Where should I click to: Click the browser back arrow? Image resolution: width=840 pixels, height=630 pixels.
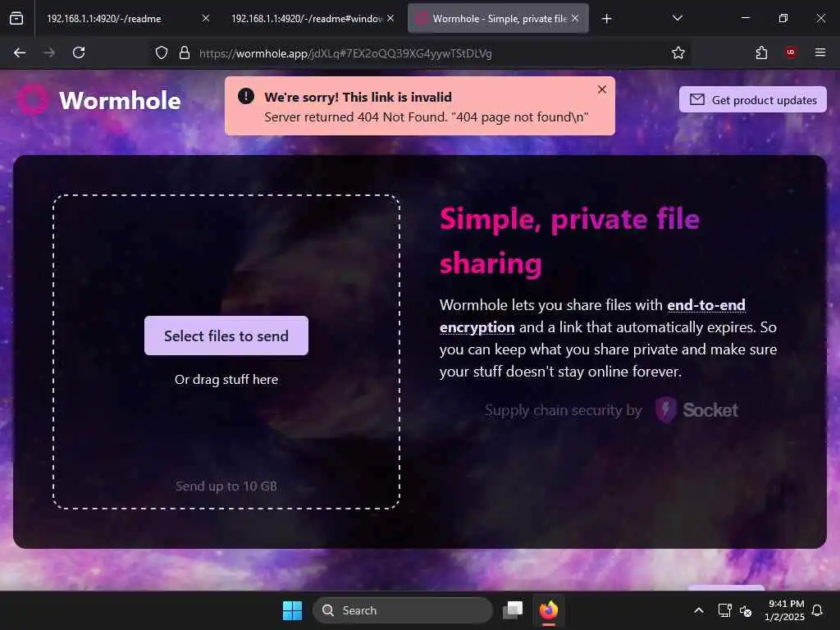(x=20, y=52)
